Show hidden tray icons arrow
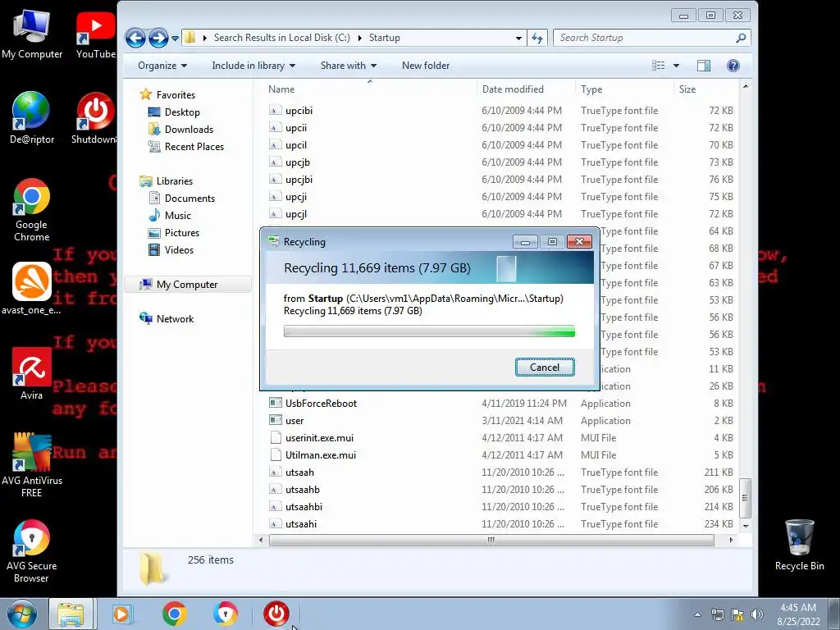This screenshot has width=840, height=630. point(697,614)
